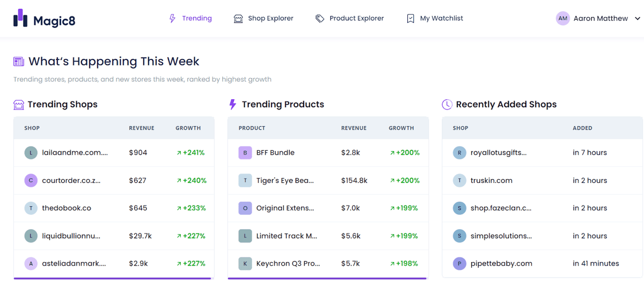This screenshot has width=644, height=285.
Task: Click the Magic8 logo icon
Action: [20, 18]
